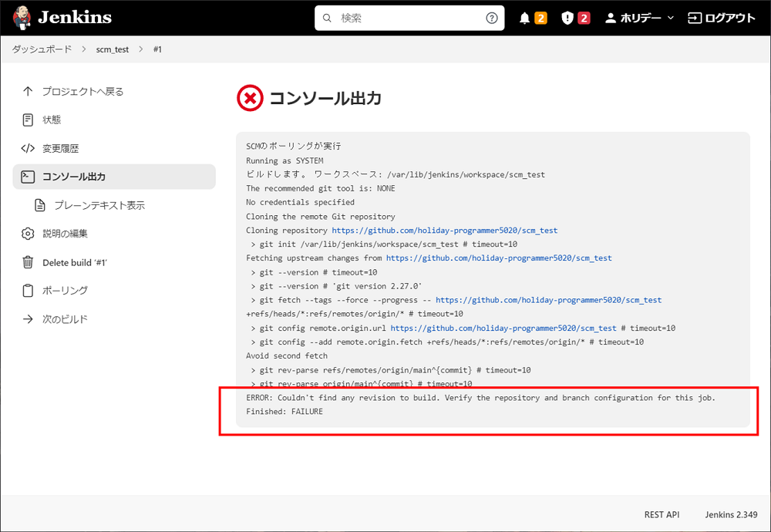The image size is (771, 532).
Task: Click the gear icon beside 説明の編集
Action: click(x=28, y=234)
